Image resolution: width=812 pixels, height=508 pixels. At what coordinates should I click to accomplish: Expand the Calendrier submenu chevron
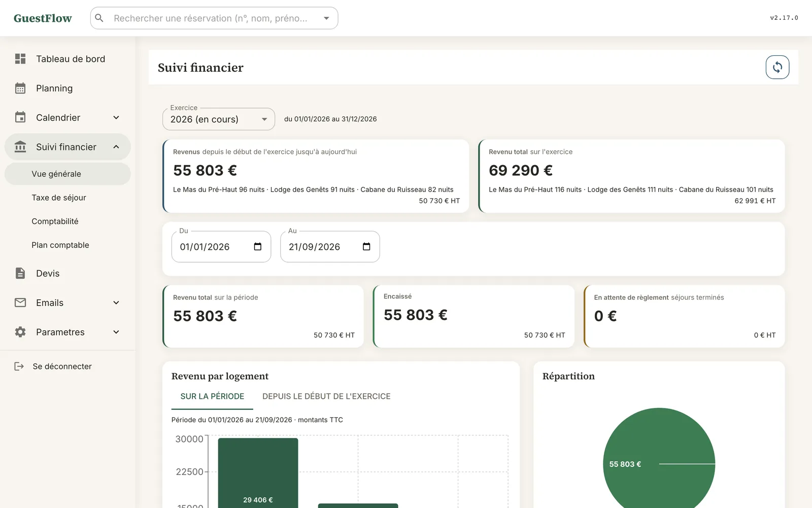[x=116, y=117]
